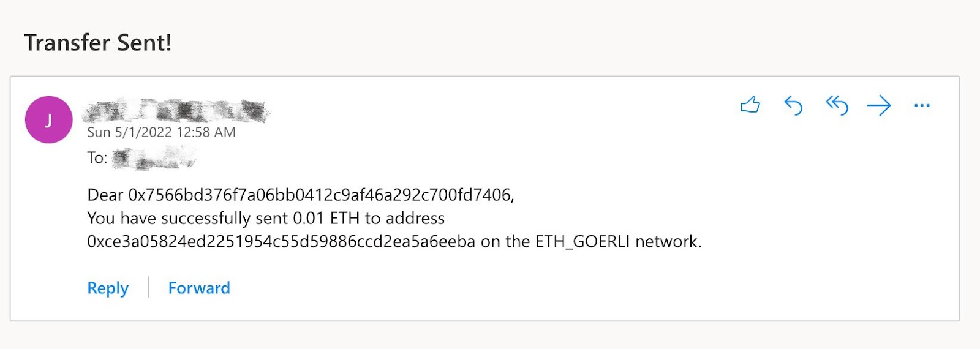Click the "ETH_GOERLI" network name
The height and width of the screenshot is (349, 980).
(582, 242)
